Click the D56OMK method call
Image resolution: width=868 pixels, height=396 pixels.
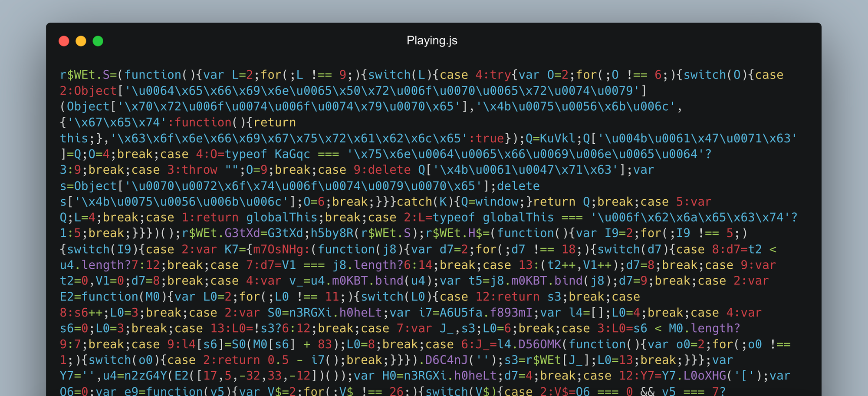[x=540, y=344]
